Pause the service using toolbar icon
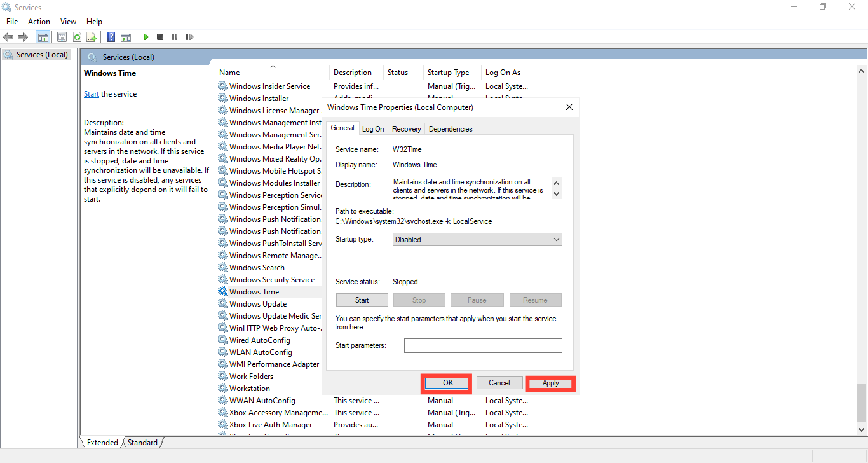 pyautogui.click(x=175, y=36)
